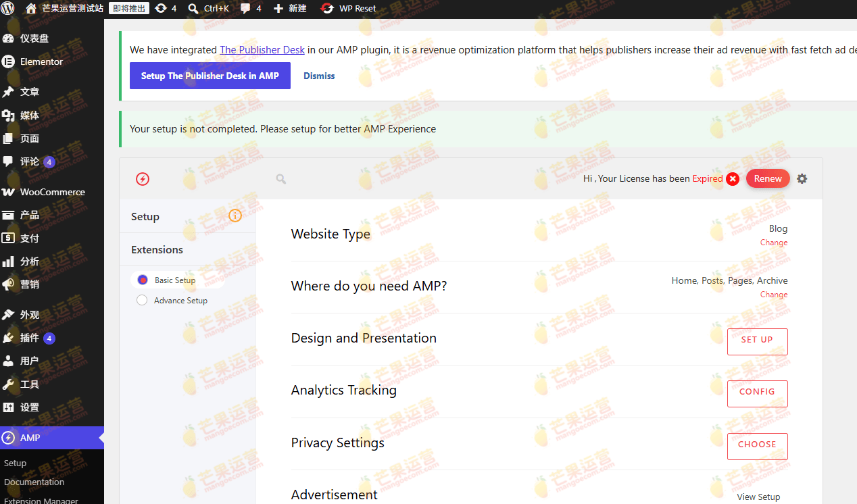857x504 pixels.
Task: Click the 分析 analytics bar icon
Action: (x=8, y=261)
